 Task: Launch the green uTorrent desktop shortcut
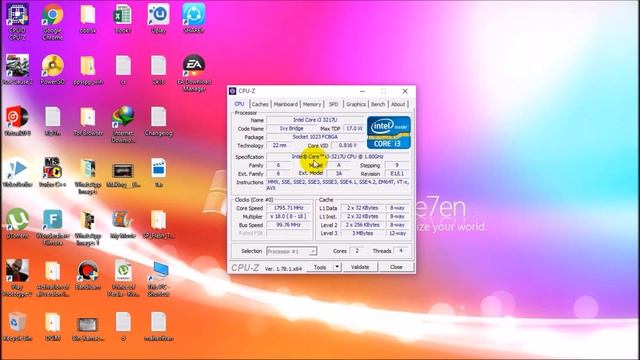[x=17, y=224]
